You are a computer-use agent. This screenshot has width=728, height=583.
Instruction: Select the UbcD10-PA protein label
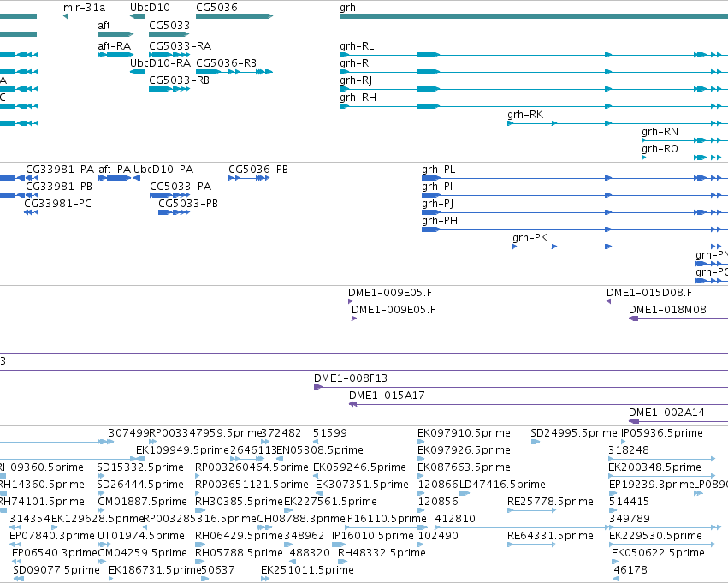pyautogui.click(x=163, y=170)
